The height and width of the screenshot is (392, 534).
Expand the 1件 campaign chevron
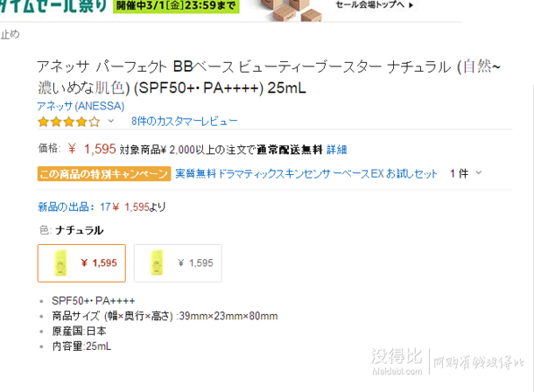[x=479, y=173]
